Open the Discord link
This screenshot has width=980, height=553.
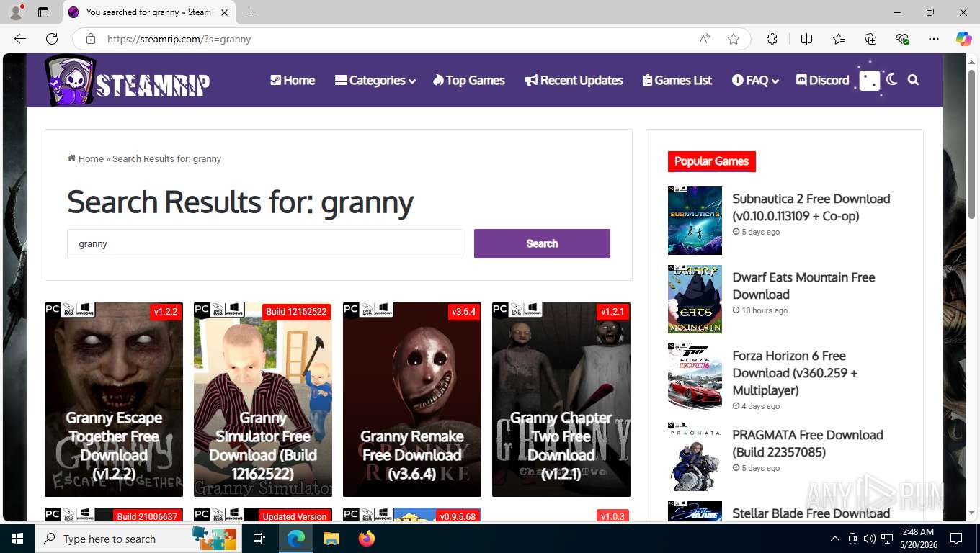822,81
